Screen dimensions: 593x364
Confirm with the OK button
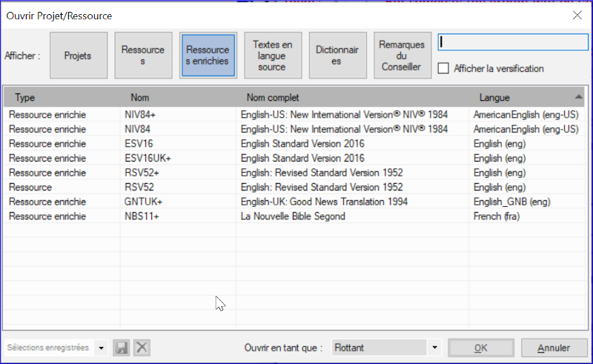(x=480, y=348)
